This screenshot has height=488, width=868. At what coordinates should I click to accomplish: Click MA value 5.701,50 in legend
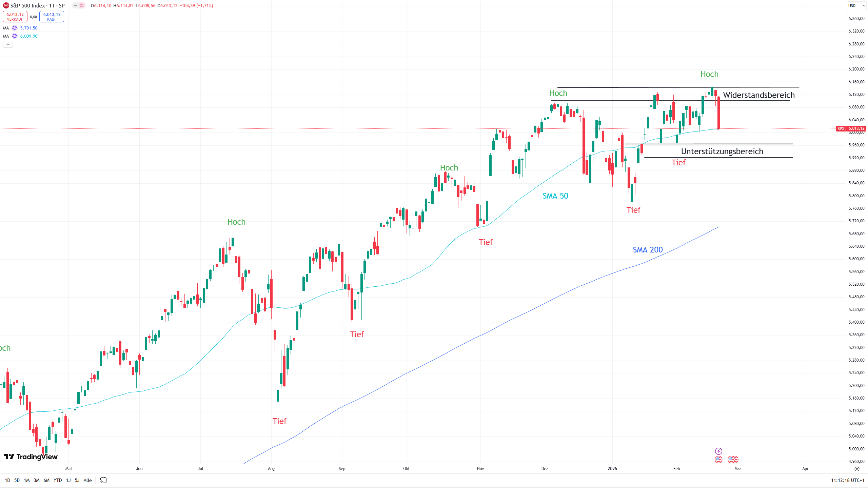[29, 28]
